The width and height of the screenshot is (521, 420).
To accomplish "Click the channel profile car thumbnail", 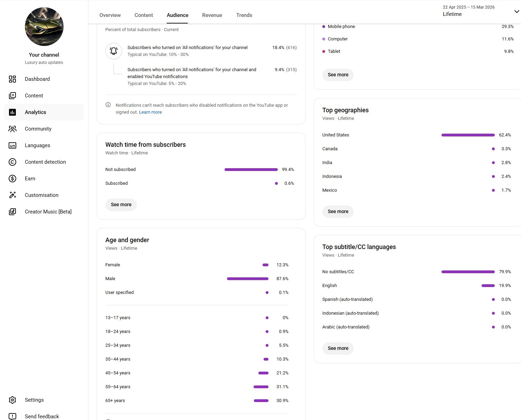I will (44, 27).
